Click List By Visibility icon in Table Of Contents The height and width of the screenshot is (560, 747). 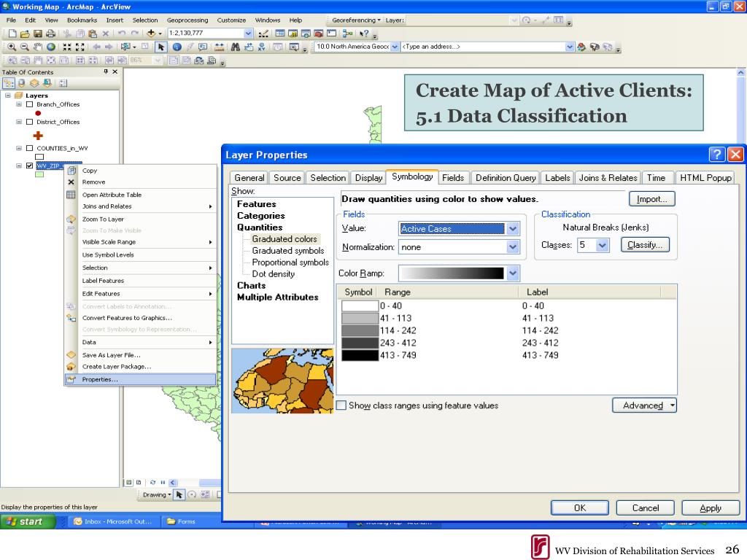(x=34, y=83)
